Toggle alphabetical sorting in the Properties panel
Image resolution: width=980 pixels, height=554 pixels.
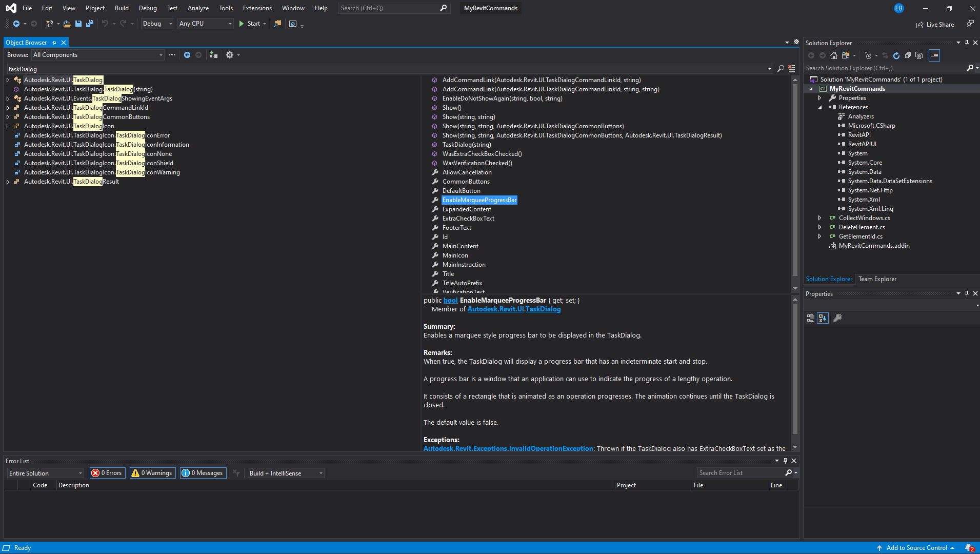click(x=823, y=318)
